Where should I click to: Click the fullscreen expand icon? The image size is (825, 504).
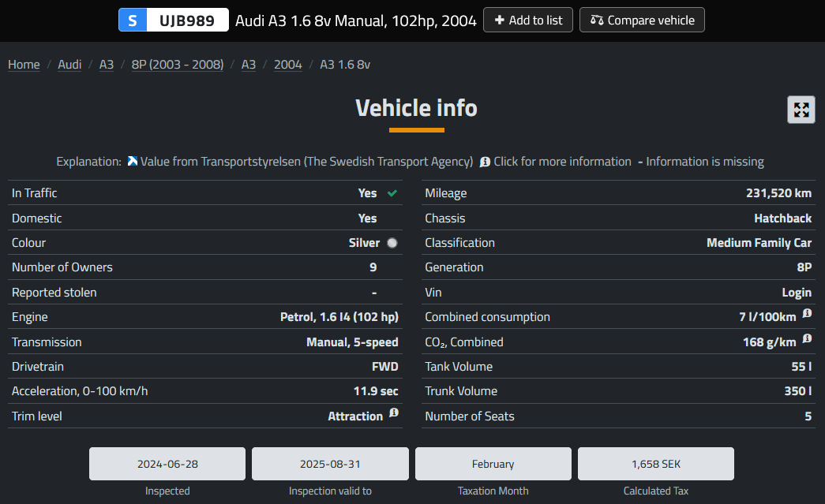[x=801, y=110]
